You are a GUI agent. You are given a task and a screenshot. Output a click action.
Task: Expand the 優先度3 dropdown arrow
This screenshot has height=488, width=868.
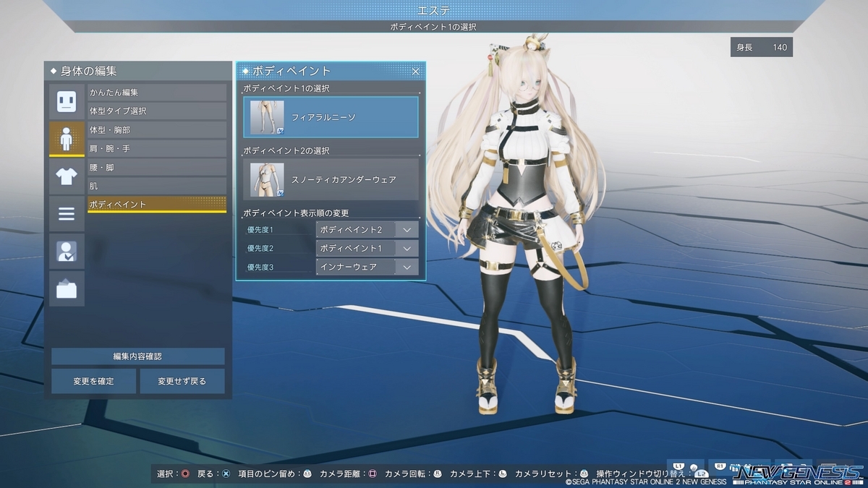coord(407,267)
